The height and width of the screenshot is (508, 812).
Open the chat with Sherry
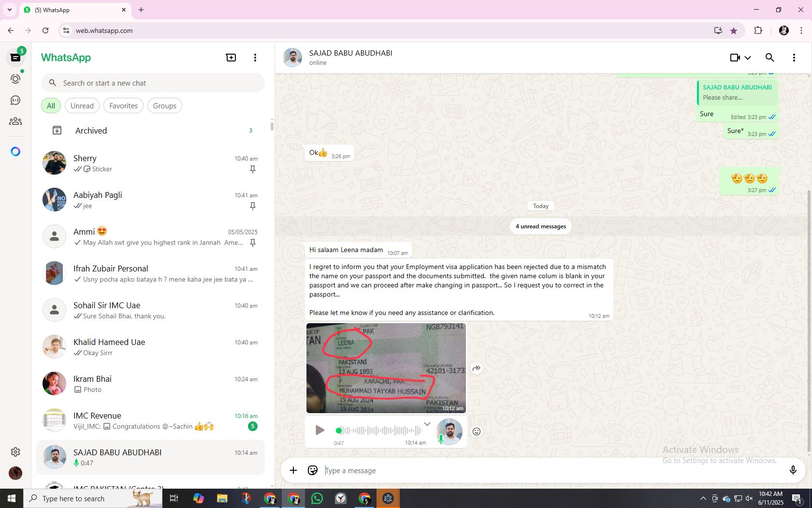click(x=151, y=163)
